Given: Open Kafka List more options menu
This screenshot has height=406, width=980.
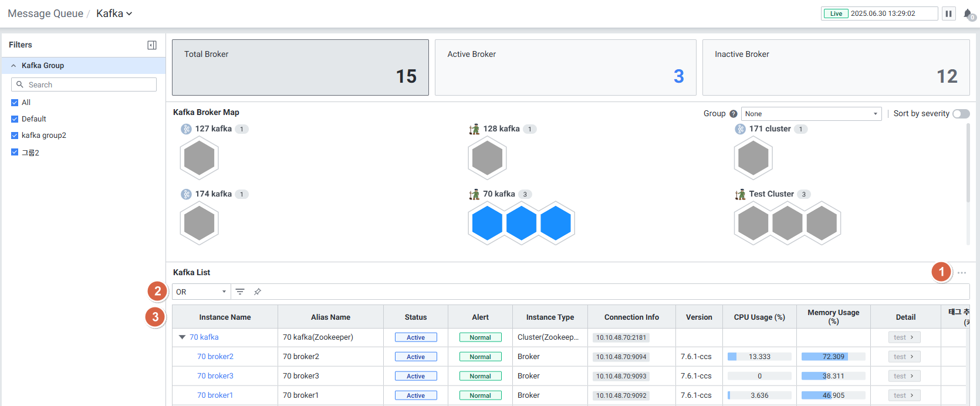Looking at the screenshot, I should click(961, 273).
